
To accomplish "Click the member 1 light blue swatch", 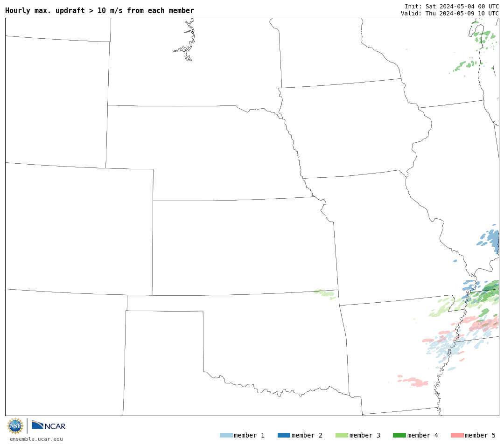I will pos(226,435).
